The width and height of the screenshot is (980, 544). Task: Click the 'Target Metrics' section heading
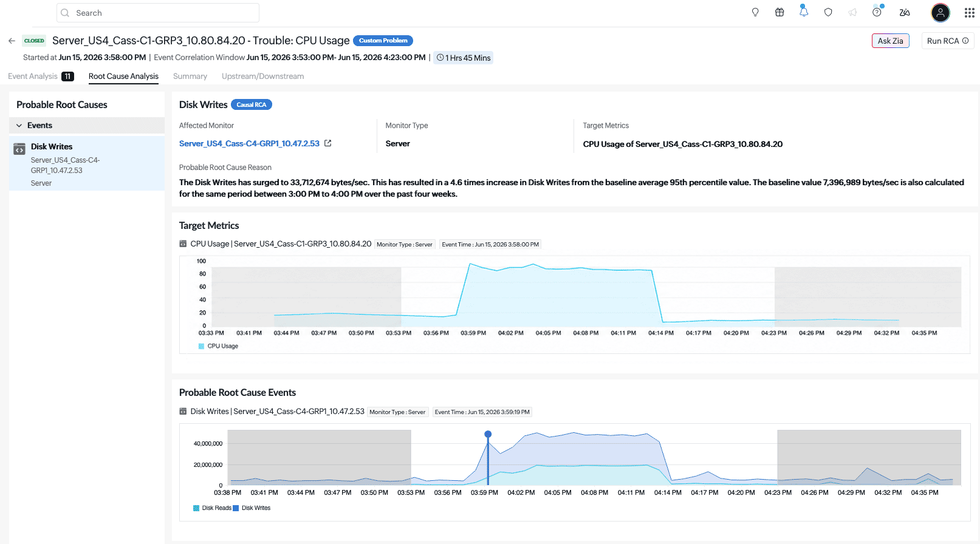click(x=209, y=225)
